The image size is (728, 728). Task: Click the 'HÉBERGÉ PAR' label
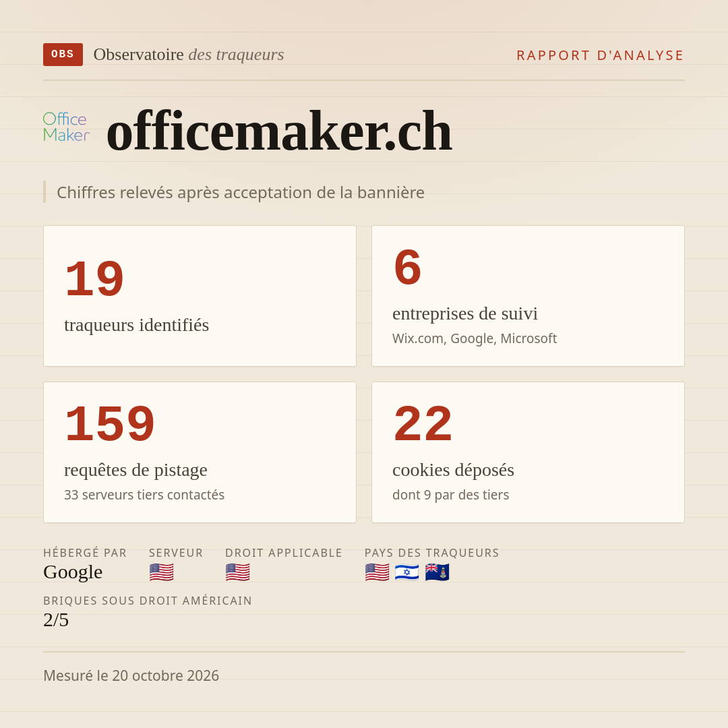[x=85, y=553]
